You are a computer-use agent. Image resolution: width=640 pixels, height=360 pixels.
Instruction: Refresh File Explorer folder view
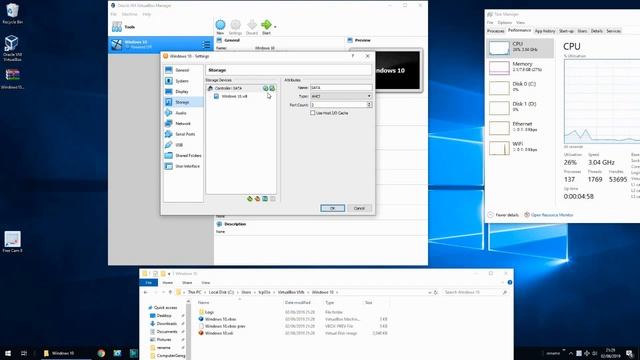(x=436, y=292)
